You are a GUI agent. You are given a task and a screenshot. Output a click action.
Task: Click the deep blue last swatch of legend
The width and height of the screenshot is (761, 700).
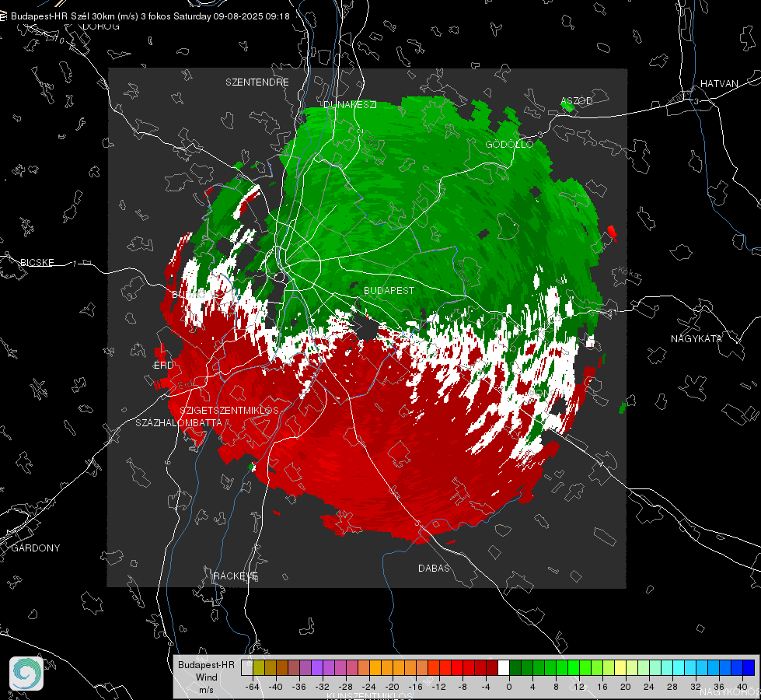749,667
